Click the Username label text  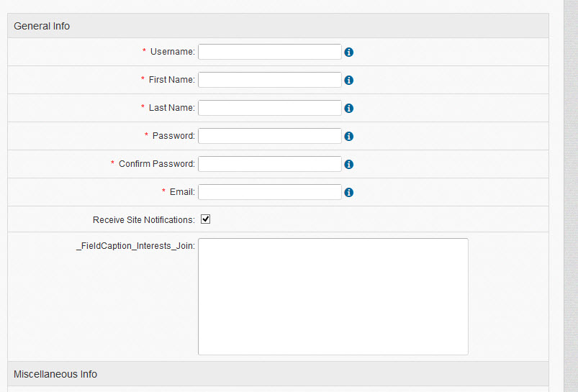(173, 52)
